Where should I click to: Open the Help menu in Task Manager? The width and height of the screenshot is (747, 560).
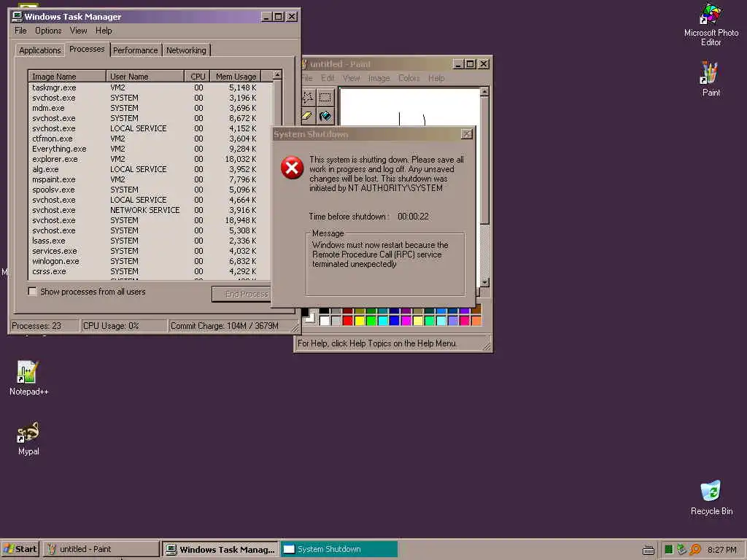coord(104,31)
